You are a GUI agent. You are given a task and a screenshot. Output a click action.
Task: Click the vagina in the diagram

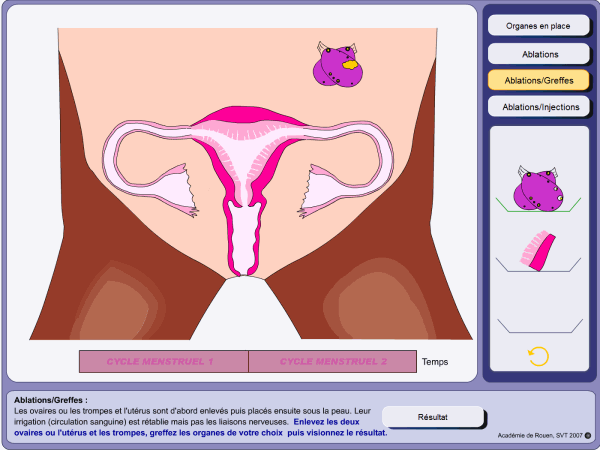245,238
